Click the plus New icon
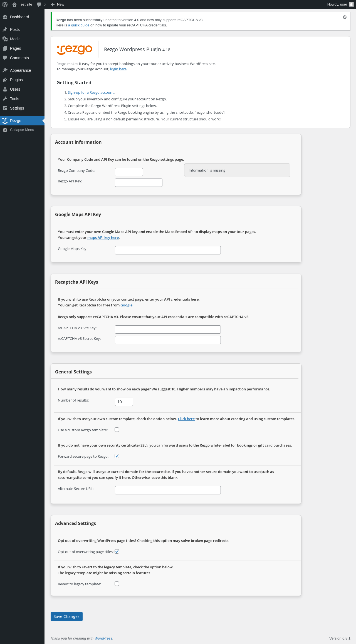 pyautogui.click(x=53, y=4)
